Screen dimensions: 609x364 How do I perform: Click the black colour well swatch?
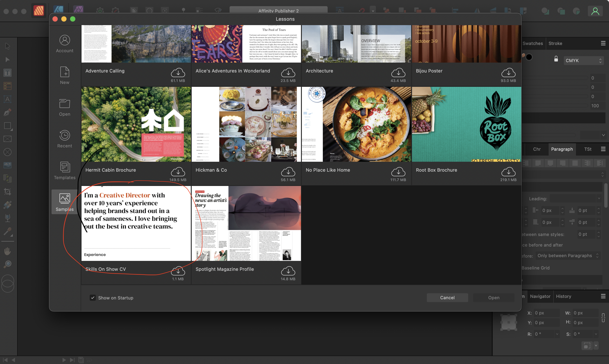529,57
